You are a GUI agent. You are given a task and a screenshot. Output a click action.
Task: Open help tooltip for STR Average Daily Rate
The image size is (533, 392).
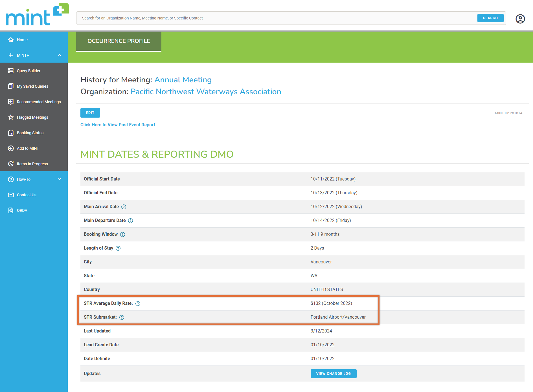click(138, 304)
